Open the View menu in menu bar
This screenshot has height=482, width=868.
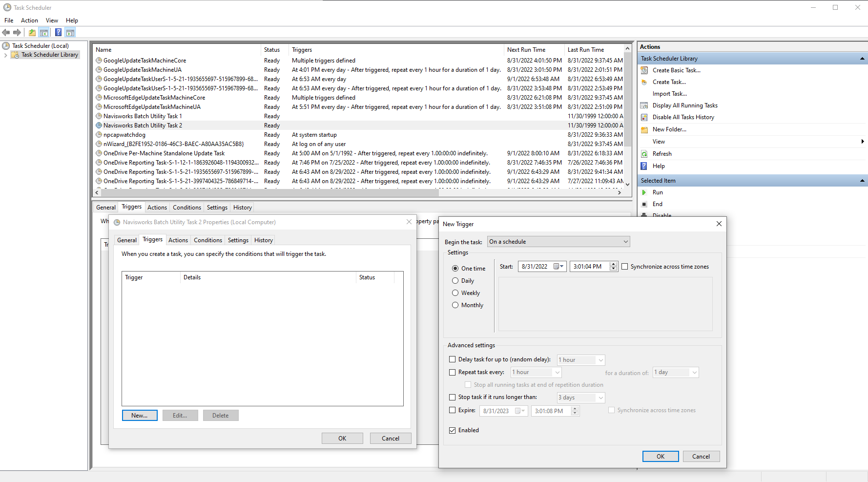pos(52,21)
